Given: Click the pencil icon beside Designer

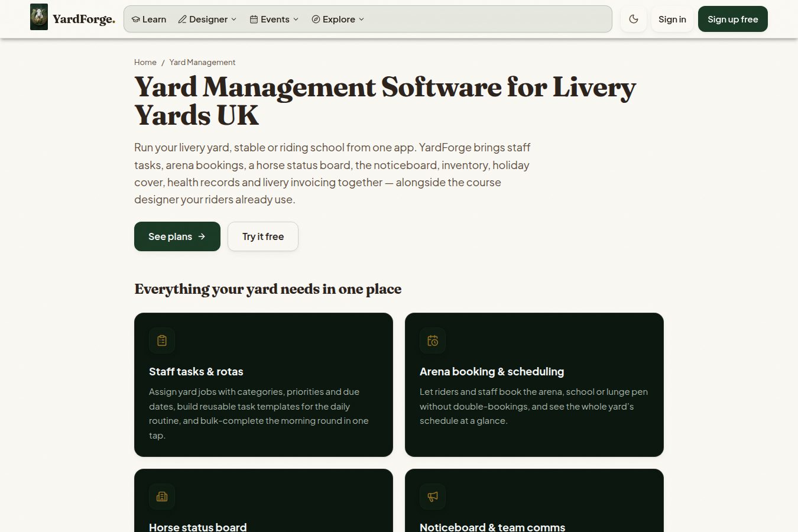Looking at the screenshot, I should click(x=183, y=20).
